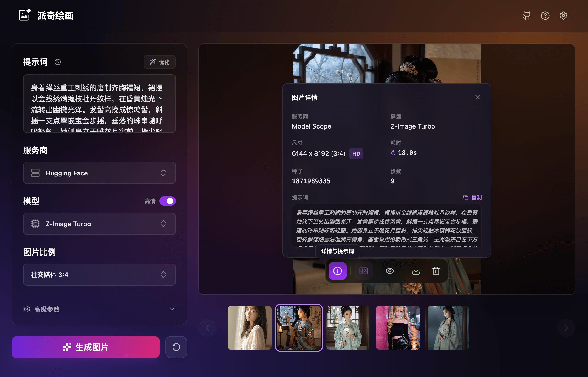Preview the image with the eye icon
Viewport: 588px width, 377px height.
(x=390, y=271)
